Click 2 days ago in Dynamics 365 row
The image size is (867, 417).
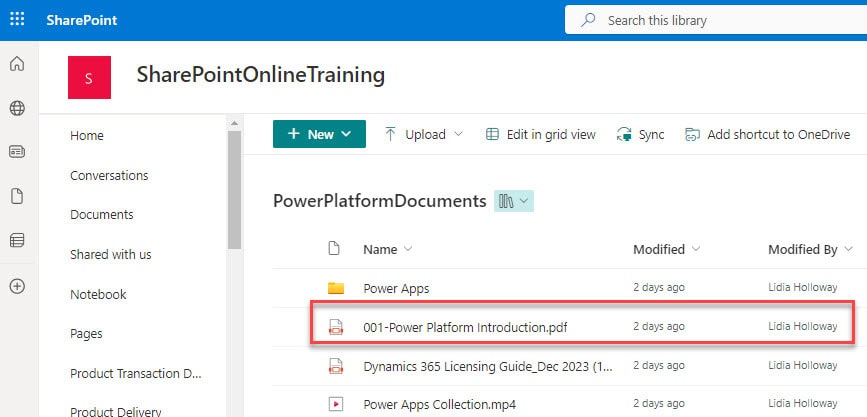pos(659,365)
